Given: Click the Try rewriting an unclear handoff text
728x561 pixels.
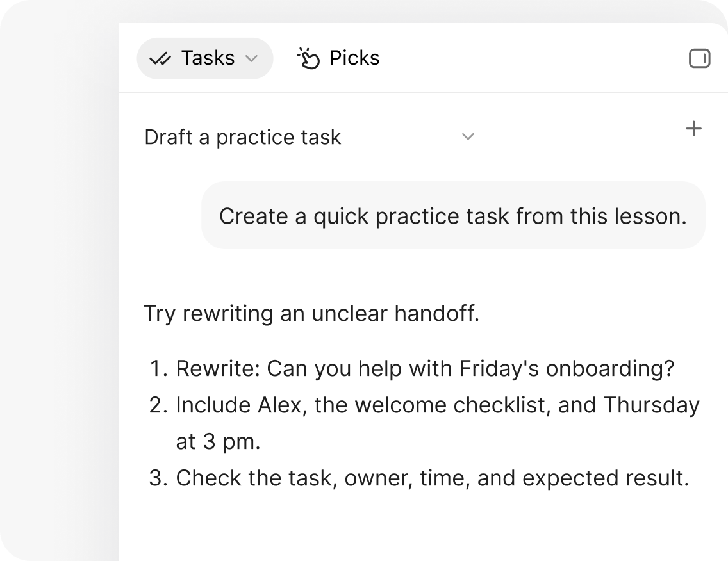Looking at the screenshot, I should [x=311, y=313].
